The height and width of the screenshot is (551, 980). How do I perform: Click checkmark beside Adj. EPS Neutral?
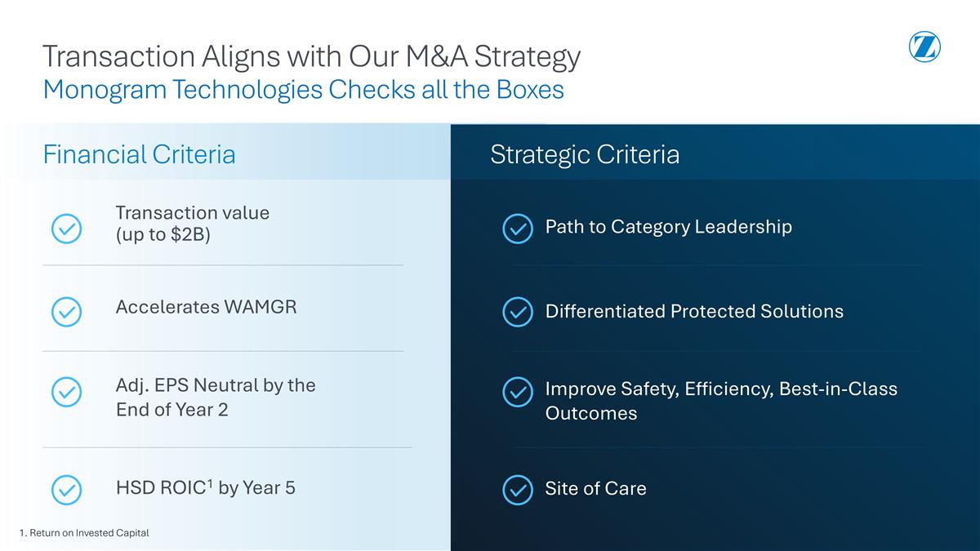tap(66, 392)
